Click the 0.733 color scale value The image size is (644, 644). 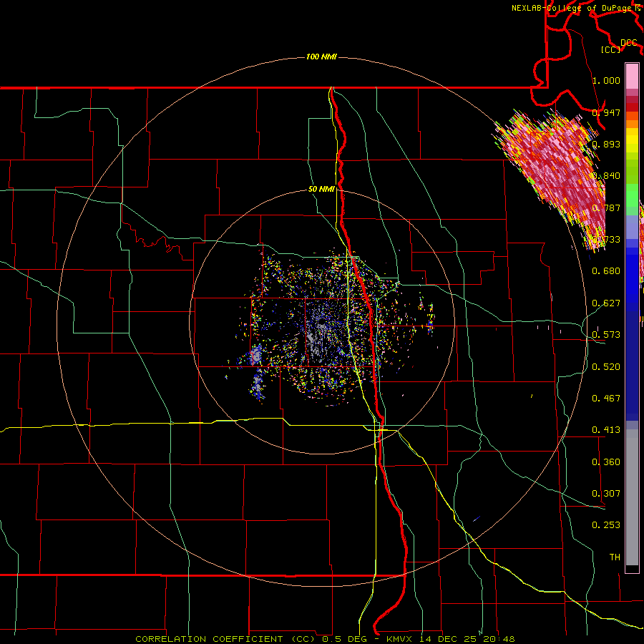(606, 240)
